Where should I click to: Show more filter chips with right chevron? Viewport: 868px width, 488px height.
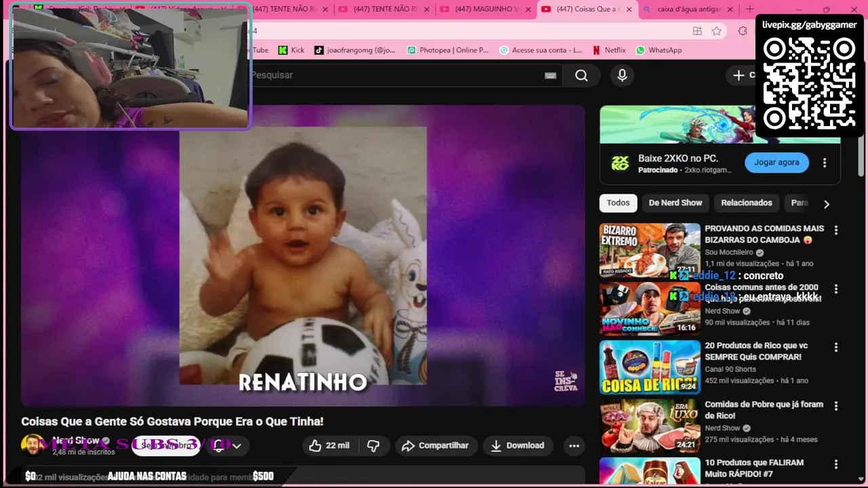[826, 203]
